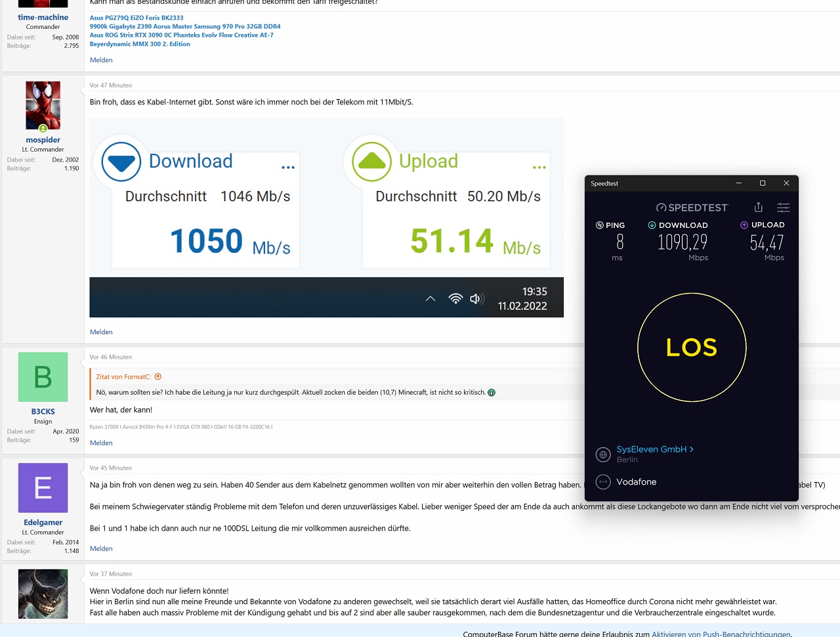Screen dimensions: 840x637
Task: Maximize the Speedtest window
Action: 763,183
